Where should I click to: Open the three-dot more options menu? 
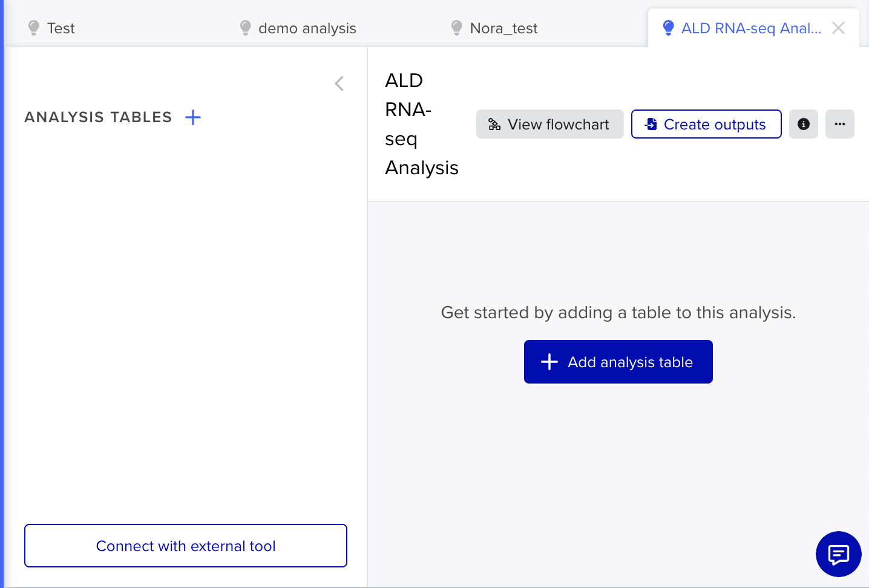point(840,124)
